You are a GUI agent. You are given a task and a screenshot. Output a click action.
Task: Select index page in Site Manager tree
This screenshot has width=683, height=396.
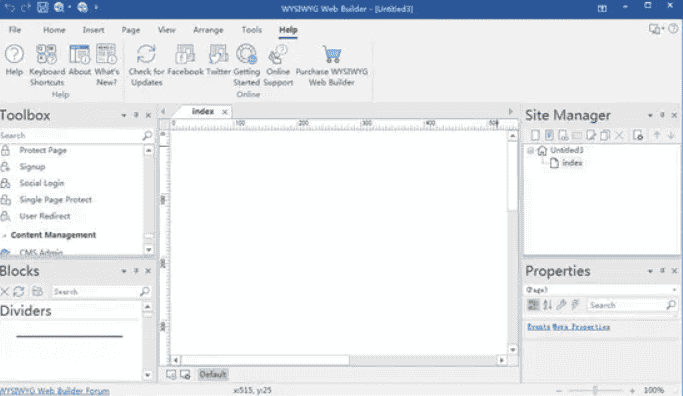pos(571,163)
